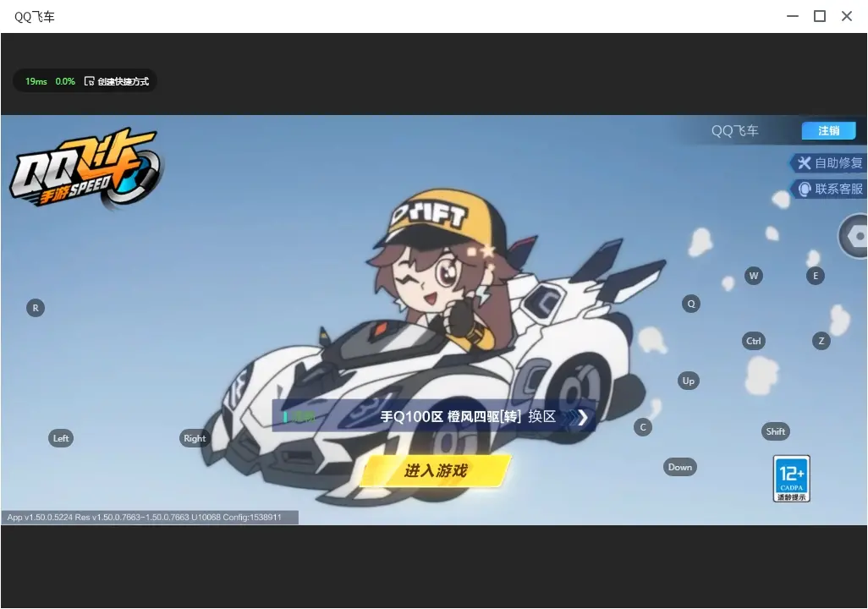This screenshot has width=868, height=609.
Task: Tap the C key overlay button
Action: pos(643,427)
